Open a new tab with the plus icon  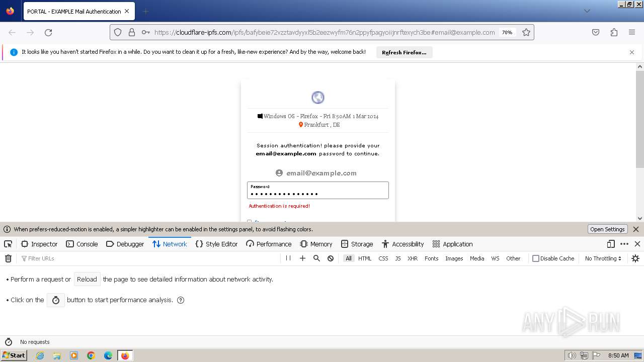145,11
